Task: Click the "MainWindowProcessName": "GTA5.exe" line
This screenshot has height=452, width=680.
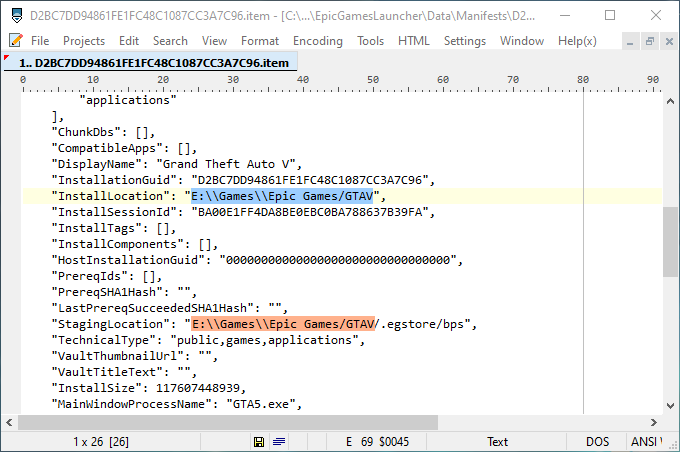Action: tap(177, 404)
